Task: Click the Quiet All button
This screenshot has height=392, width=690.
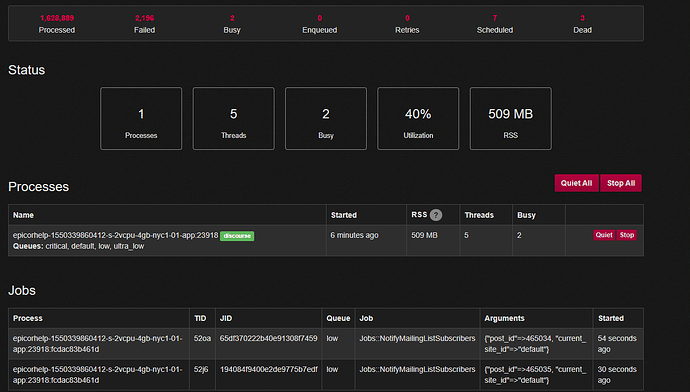Action: coord(576,183)
